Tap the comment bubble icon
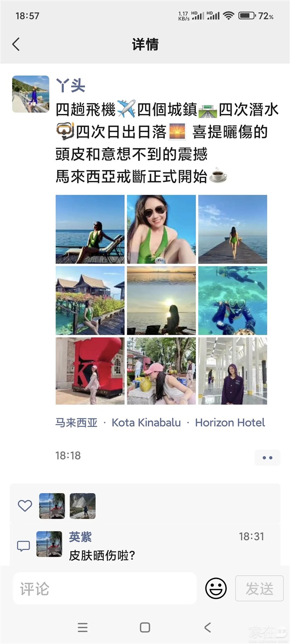 [x=23, y=546]
